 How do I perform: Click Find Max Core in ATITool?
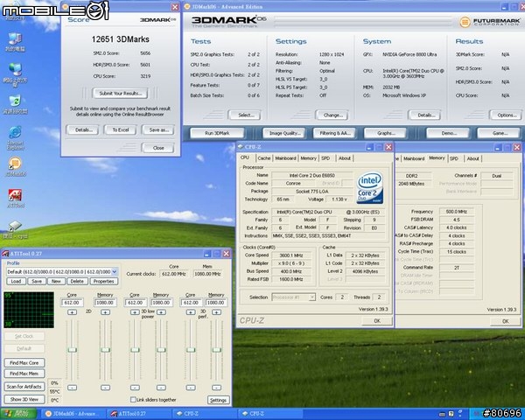pyautogui.click(x=24, y=363)
